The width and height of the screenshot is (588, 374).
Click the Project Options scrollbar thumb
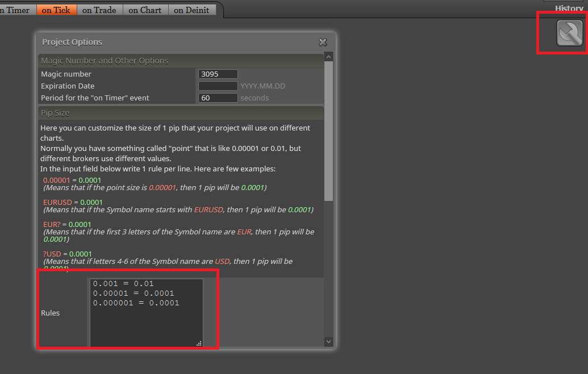coord(328,131)
